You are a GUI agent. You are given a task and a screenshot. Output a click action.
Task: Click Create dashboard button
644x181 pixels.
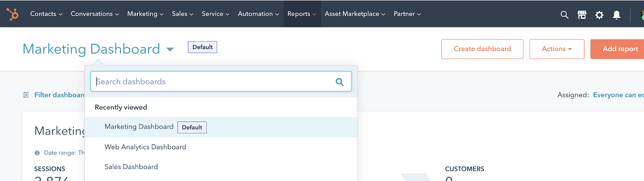click(x=482, y=49)
